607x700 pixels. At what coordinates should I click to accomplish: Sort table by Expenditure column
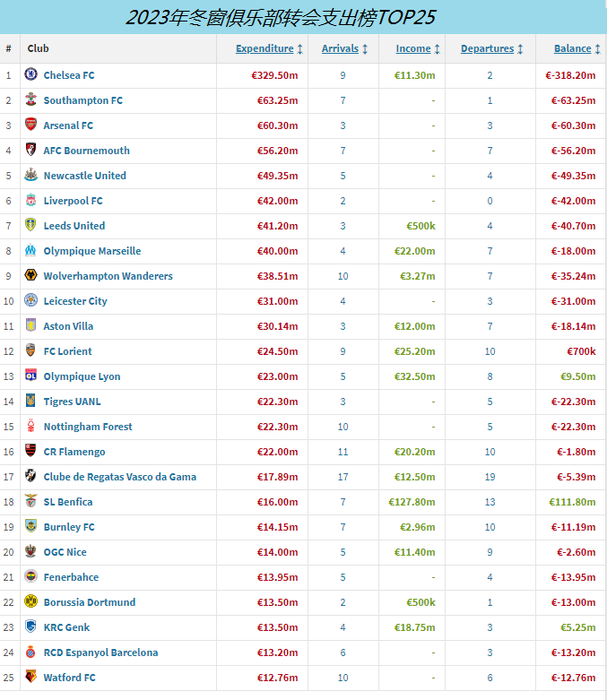264,49
